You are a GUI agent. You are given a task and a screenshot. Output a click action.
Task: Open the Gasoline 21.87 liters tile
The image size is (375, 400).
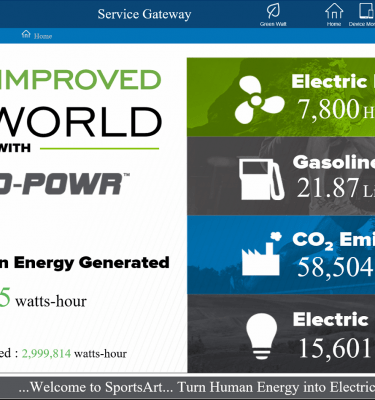(x=281, y=176)
